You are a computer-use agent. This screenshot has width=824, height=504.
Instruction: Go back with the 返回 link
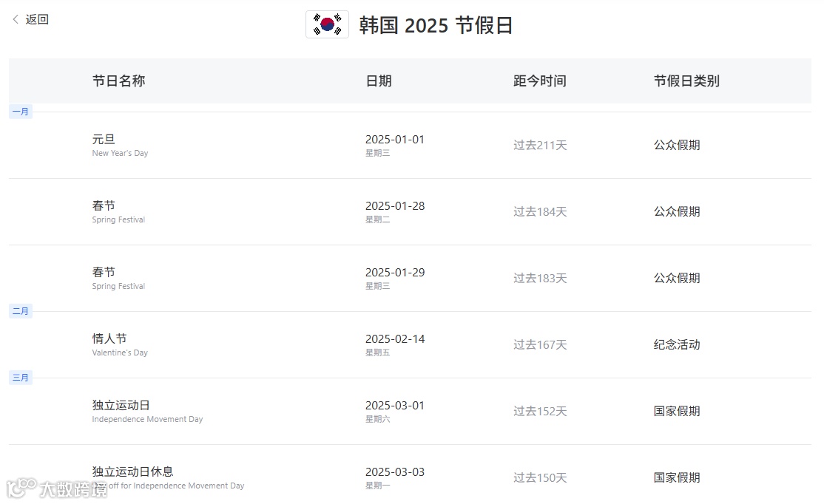coord(37,19)
